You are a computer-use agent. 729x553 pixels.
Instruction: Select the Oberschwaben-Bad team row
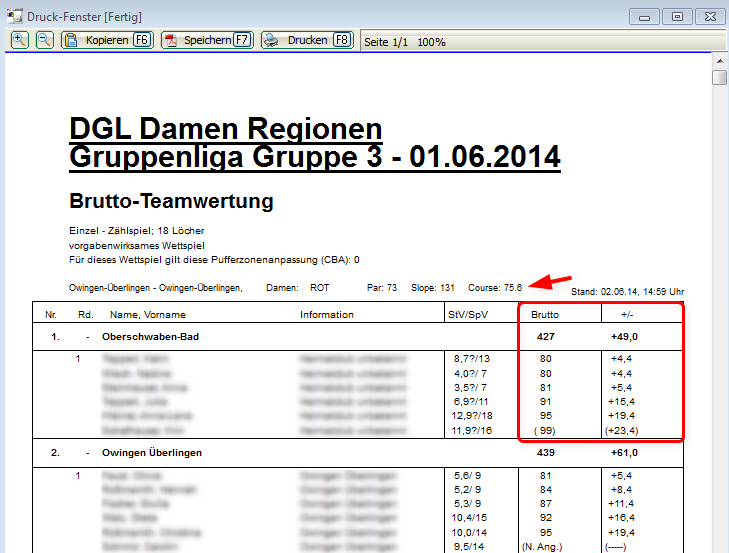[151, 337]
